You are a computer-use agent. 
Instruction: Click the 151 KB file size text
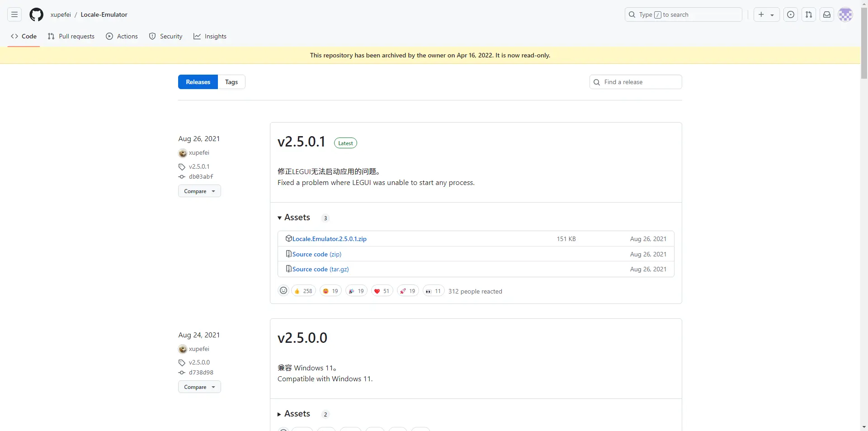click(566, 239)
